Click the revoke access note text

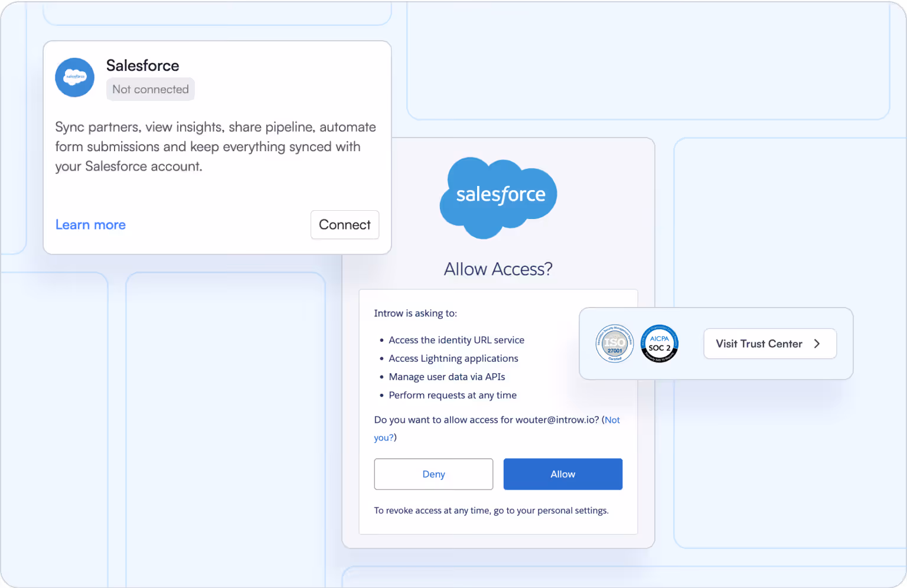pos(491,511)
